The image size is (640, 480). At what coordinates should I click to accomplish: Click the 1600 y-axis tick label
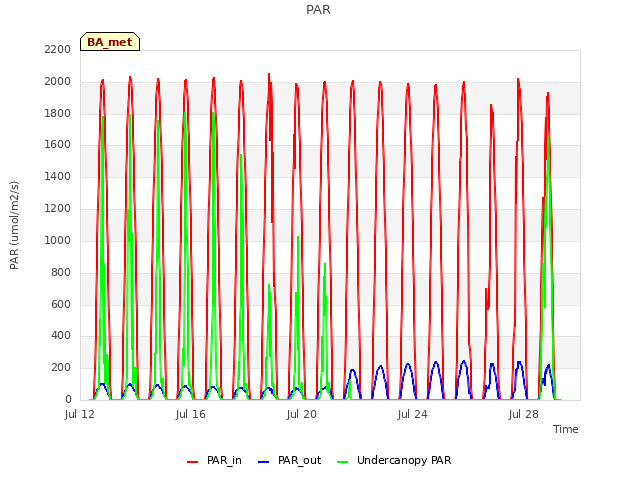(58, 144)
